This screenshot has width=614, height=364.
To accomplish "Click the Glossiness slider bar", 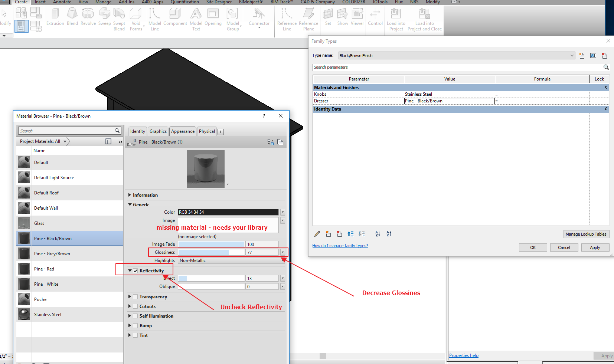I will [211, 252].
